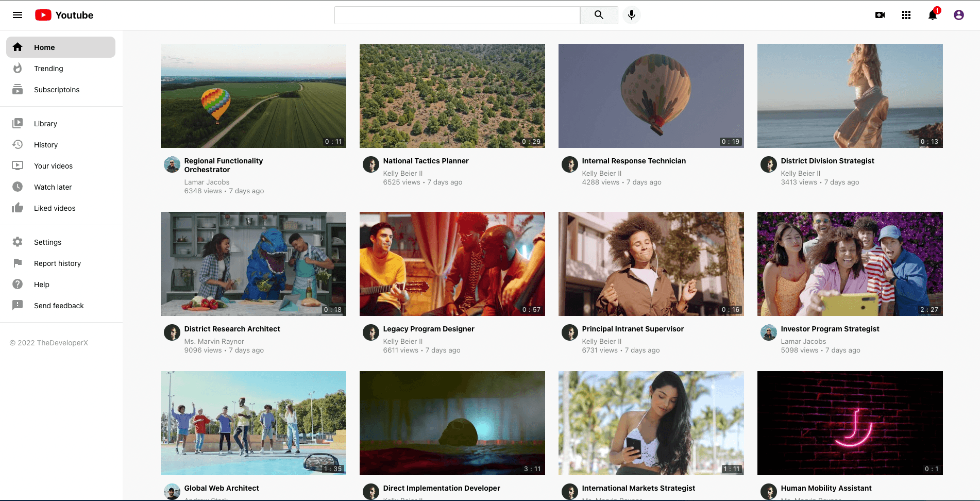980x501 pixels.
Task: Click Lamar Jacobs under Investor Program Strategist
Action: click(803, 341)
